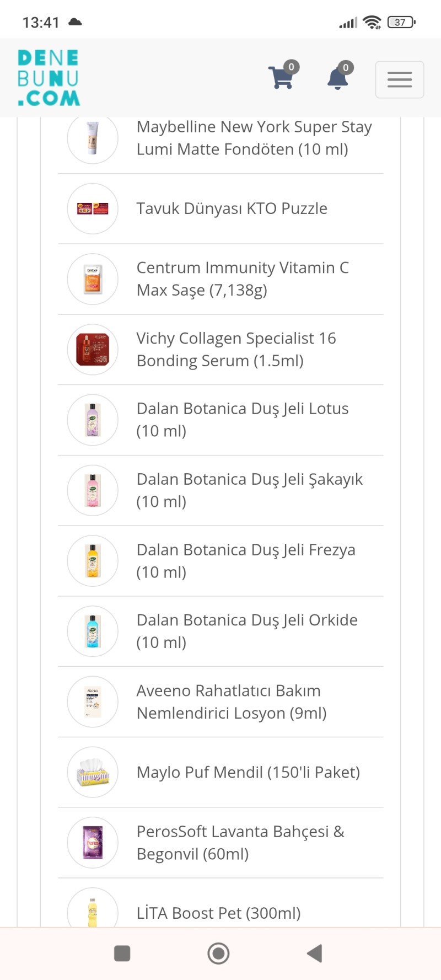Open the shopping cart icon
Image resolution: width=441 pixels, height=980 pixels.
pos(281,78)
